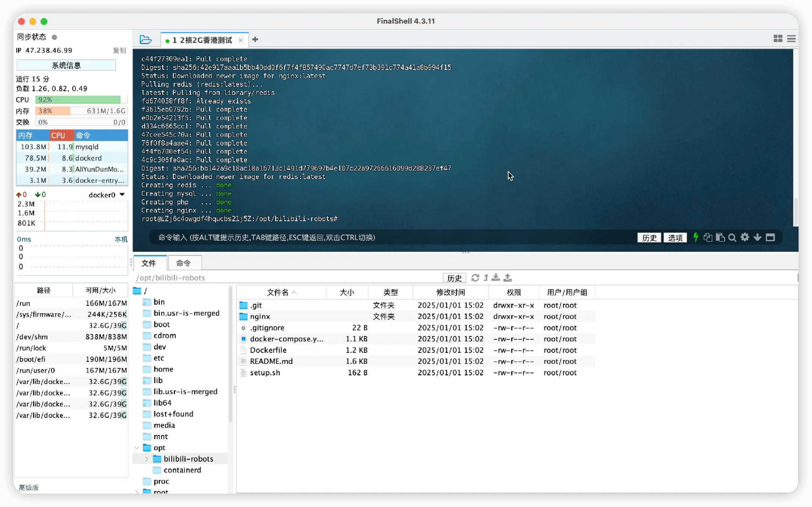Select the docker-compose.y... file
This screenshot has width=812, height=507.
point(416,338)
